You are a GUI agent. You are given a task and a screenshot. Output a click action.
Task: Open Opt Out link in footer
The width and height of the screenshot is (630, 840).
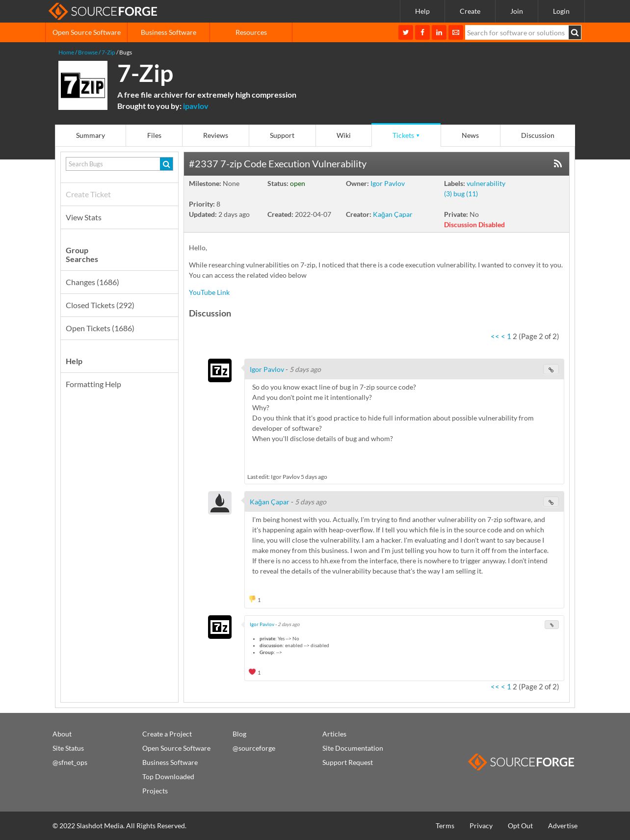coord(520,826)
